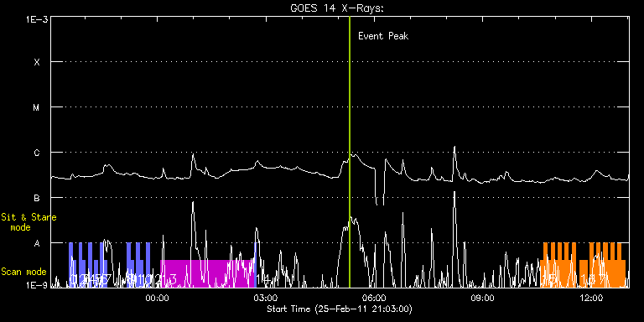Select the M flare class axis label
This screenshot has height=322, width=644.
(x=37, y=107)
